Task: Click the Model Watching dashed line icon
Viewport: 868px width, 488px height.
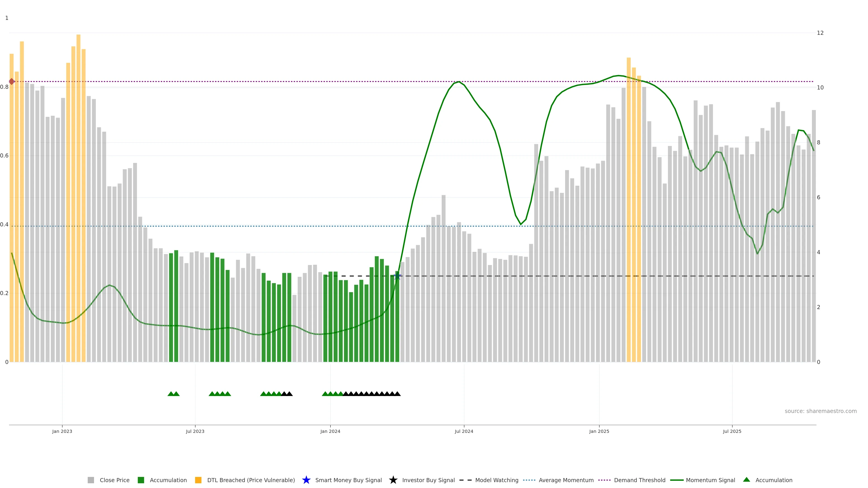Action: pyautogui.click(x=465, y=480)
